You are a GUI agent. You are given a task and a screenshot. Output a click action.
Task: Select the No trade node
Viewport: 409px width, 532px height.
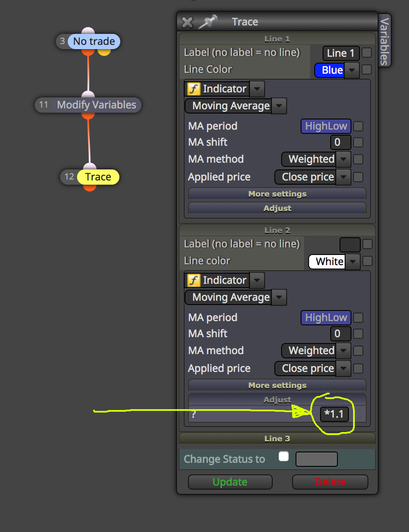[x=94, y=42]
